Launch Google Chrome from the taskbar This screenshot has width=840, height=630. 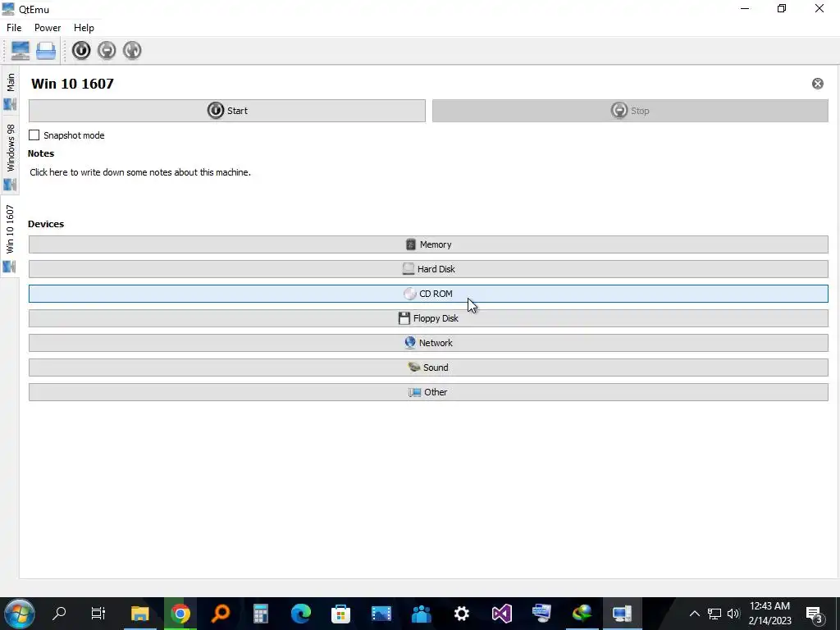pos(180,614)
